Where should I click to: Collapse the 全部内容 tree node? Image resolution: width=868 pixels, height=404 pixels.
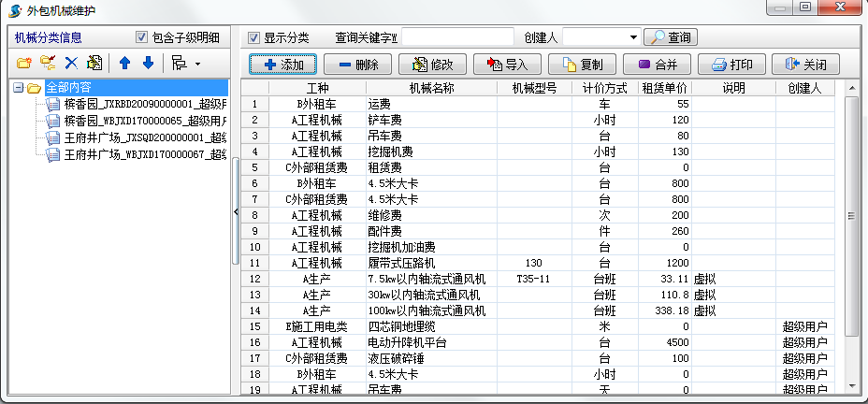coord(18,88)
